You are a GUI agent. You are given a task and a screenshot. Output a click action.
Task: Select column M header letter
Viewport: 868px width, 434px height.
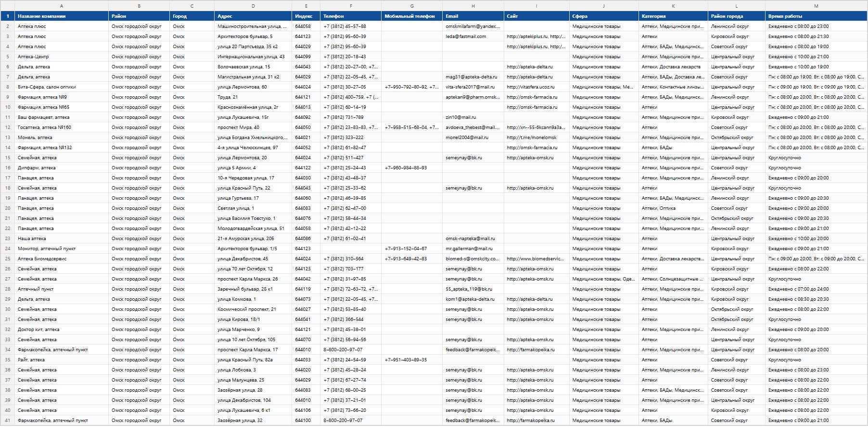click(x=816, y=6)
